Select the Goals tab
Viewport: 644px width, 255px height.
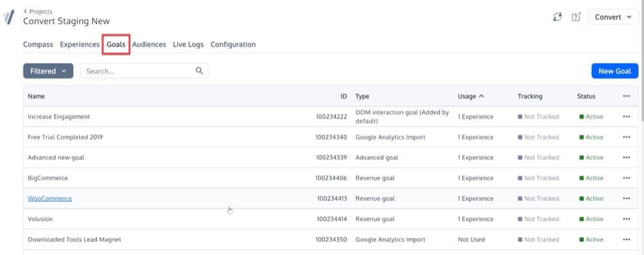tap(116, 44)
